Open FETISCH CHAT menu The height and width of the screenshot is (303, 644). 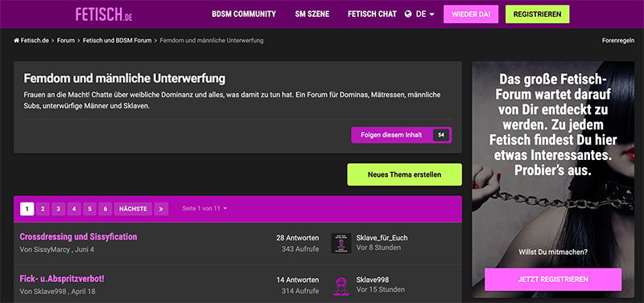372,14
